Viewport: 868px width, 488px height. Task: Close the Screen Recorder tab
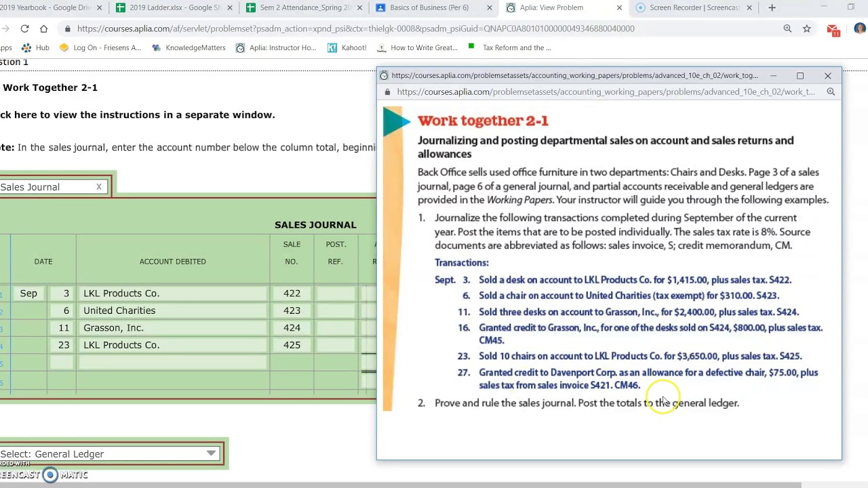click(749, 7)
